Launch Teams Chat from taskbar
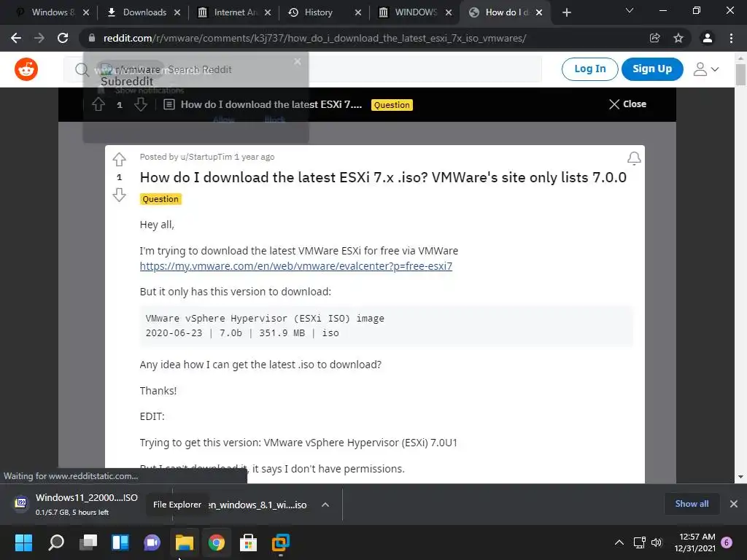 152,542
